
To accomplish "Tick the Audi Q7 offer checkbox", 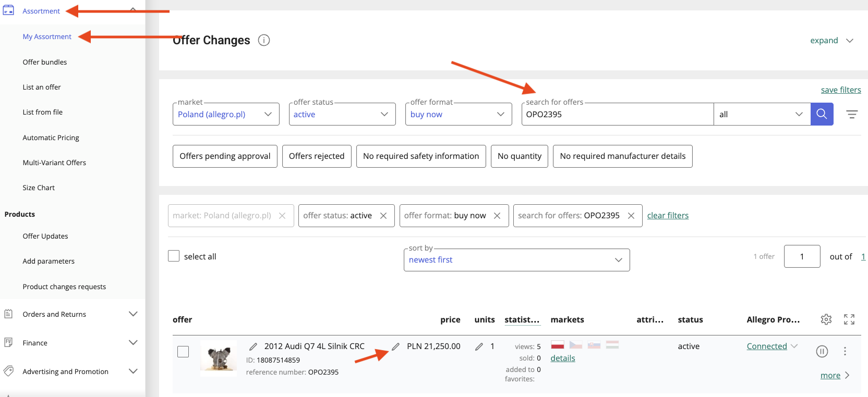I will click(x=183, y=352).
